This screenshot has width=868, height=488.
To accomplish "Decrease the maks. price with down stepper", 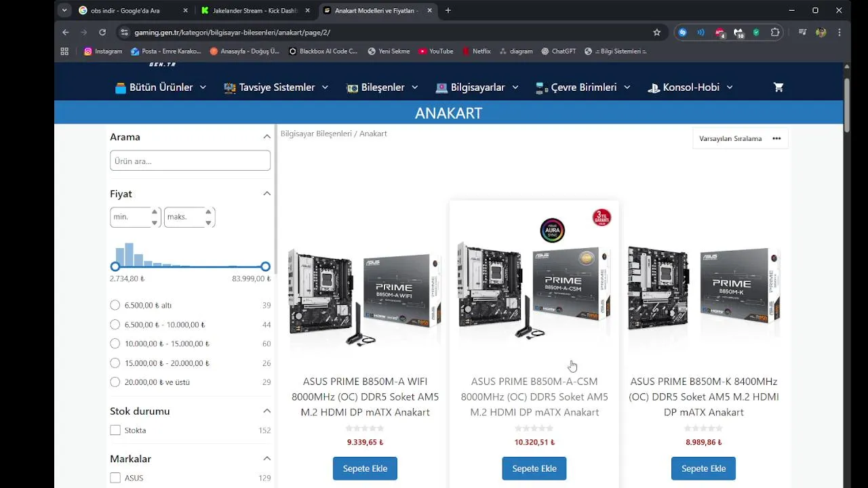I will tap(208, 222).
